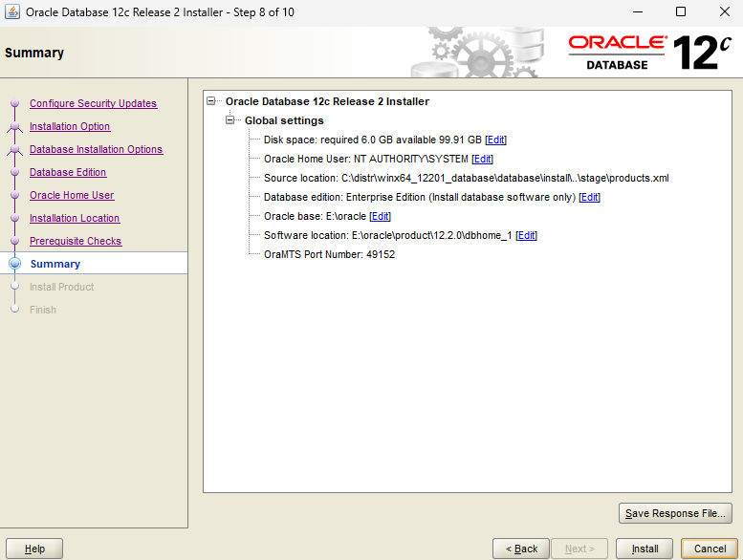Select the Oracle base E:\oracle text
The image size is (743, 560).
point(316,216)
